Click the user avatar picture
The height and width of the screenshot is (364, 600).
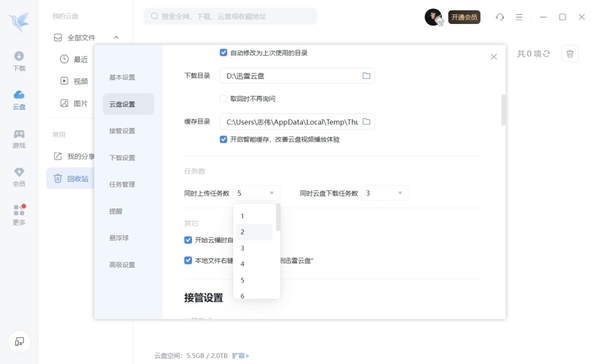434,17
